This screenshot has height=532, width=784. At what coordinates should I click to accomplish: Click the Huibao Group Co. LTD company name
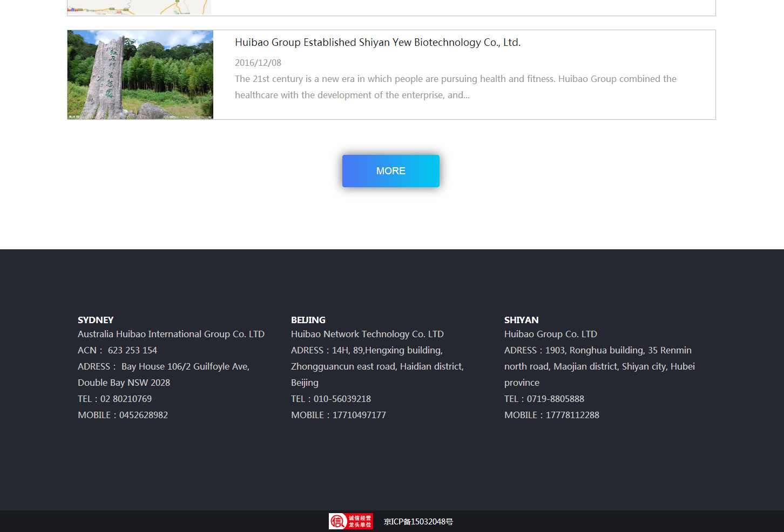pos(550,334)
